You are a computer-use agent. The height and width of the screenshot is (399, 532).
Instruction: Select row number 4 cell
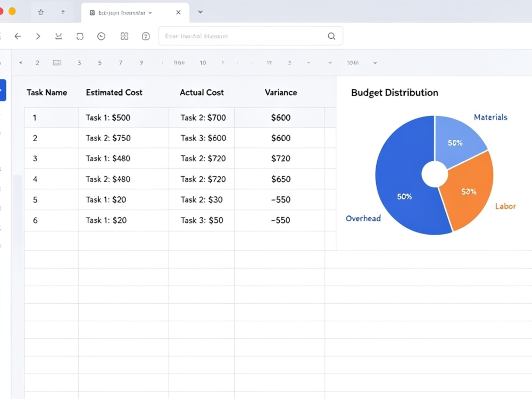pos(51,179)
